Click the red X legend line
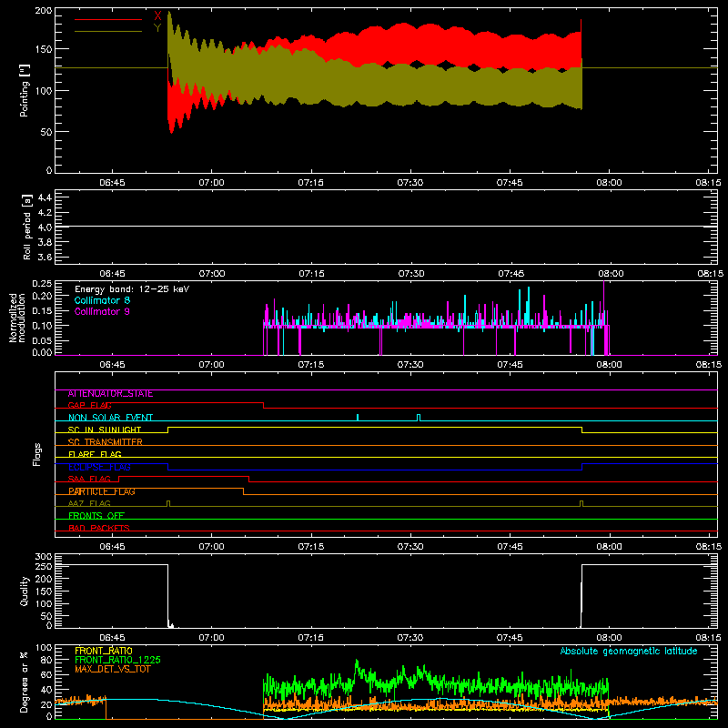Image resolution: width=728 pixels, height=728 pixels. 108,19
